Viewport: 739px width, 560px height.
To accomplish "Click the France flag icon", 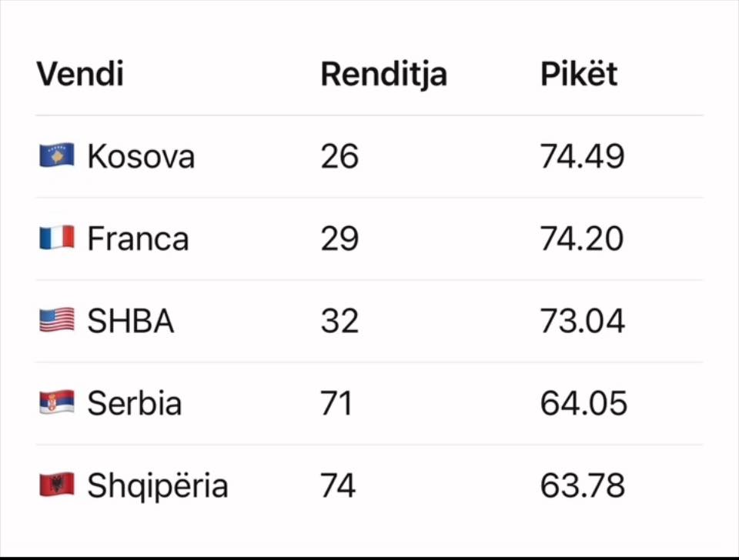I will [x=57, y=238].
